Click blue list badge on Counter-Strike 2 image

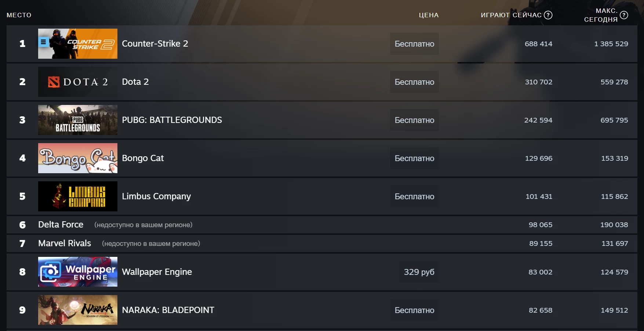pos(44,42)
